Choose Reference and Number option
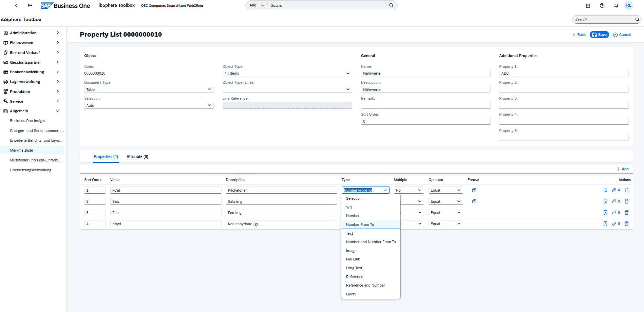Viewport: 644px width, 312px height. pyautogui.click(x=371, y=285)
